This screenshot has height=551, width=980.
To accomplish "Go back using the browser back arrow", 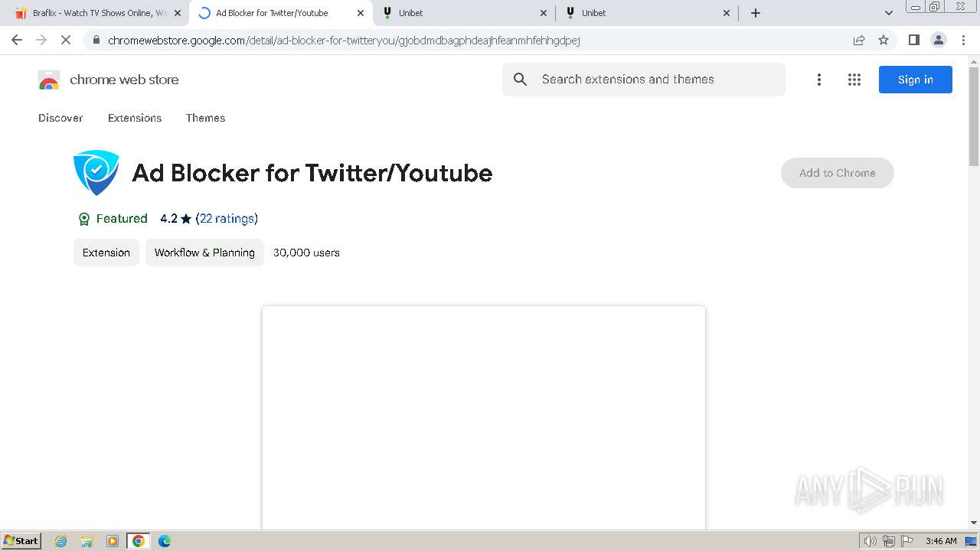I will tap(17, 40).
